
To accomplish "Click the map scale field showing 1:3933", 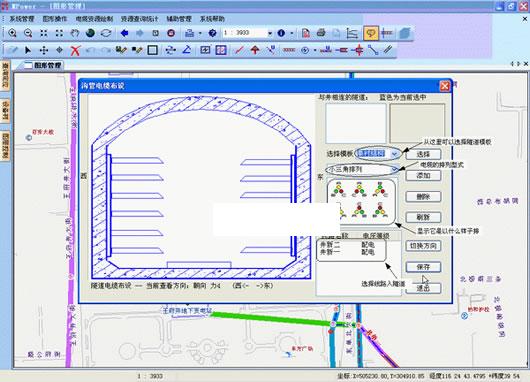I will (x=245, y=33).
